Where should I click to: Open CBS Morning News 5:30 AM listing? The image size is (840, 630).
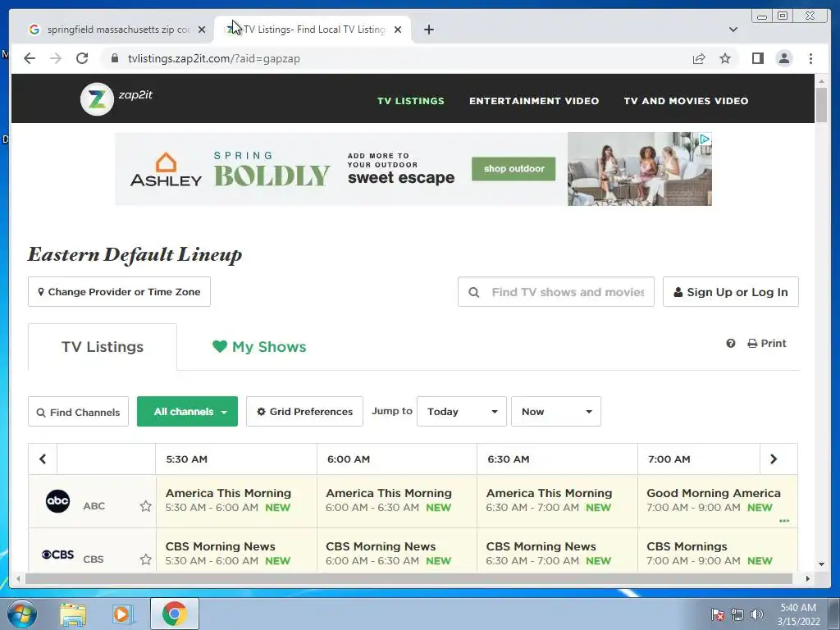tap(236, 550)
